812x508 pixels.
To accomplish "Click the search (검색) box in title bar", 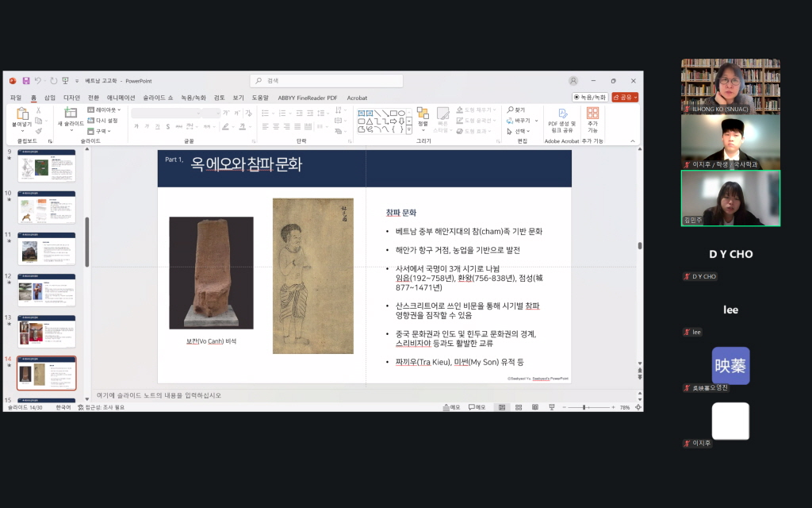I will point(326,81).
